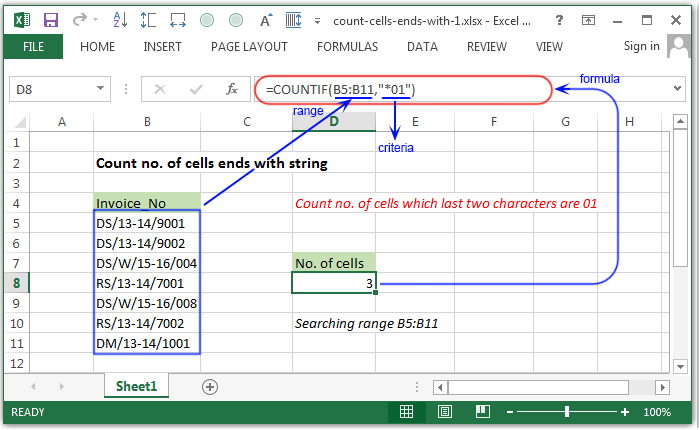Select cell containing DS/W/15-16/004

tap(147, 263)
